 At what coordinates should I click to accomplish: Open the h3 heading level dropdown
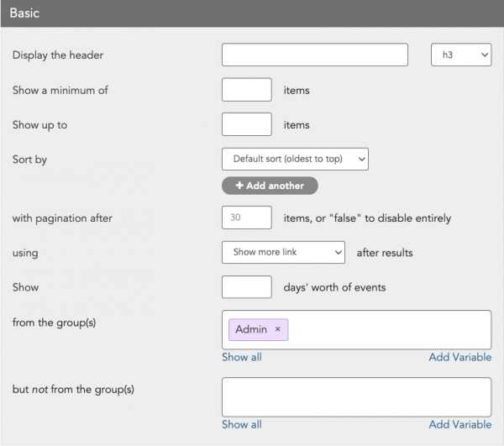click(461, 55)
